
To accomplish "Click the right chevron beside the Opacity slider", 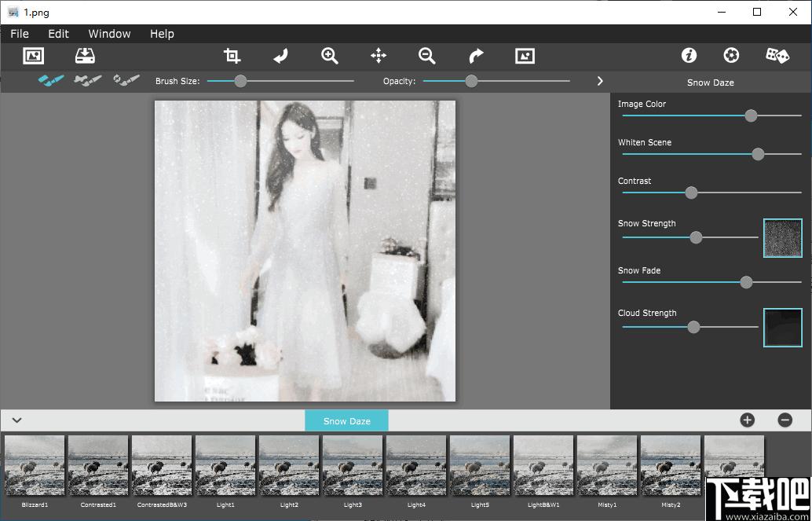I will (x=600, y=81).
